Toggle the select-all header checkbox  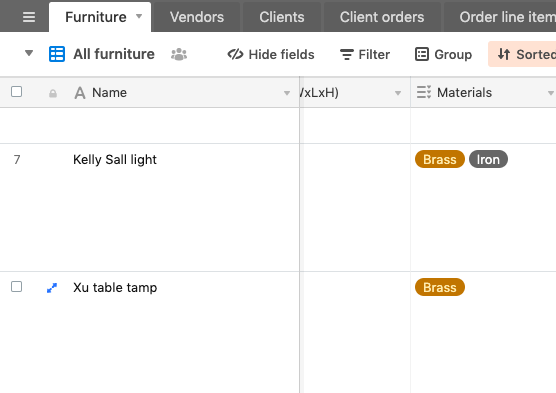16,92
